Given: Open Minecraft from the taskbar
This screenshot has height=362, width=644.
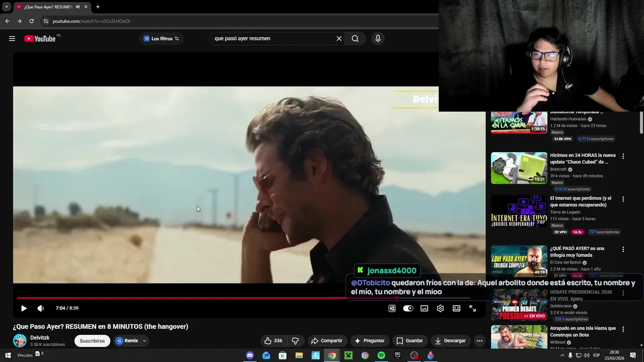Looking at the screenshot, I should 348,355.
